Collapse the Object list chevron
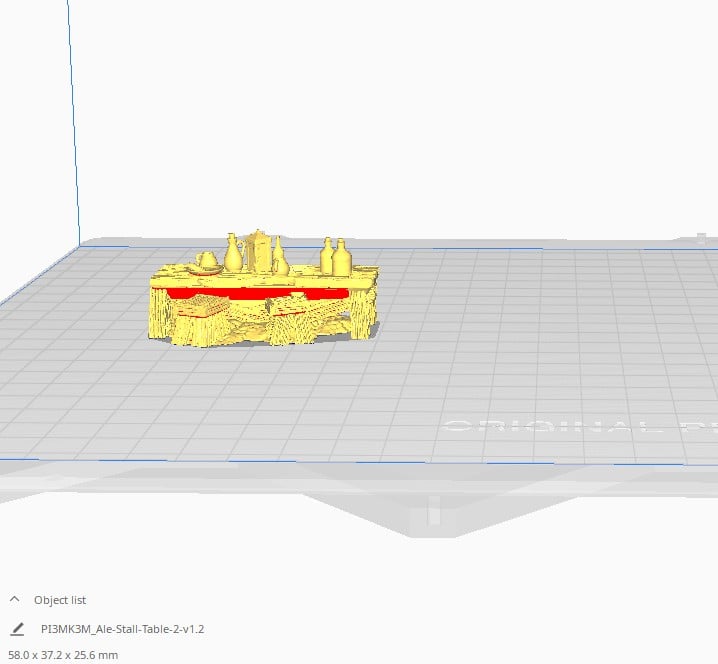The height and width of the screenshot is (664, 718). tap(15, 599)
